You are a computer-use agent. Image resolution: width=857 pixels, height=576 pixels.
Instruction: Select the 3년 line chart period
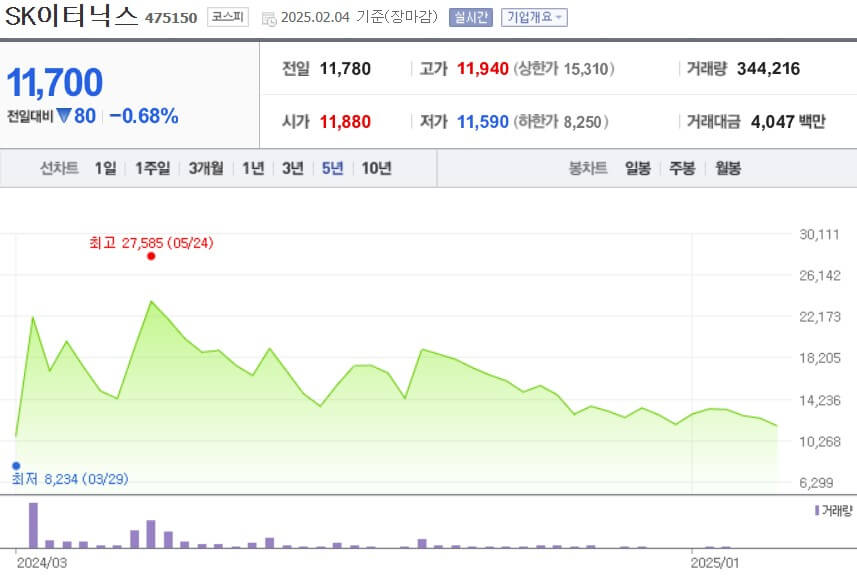coord(293,168)
